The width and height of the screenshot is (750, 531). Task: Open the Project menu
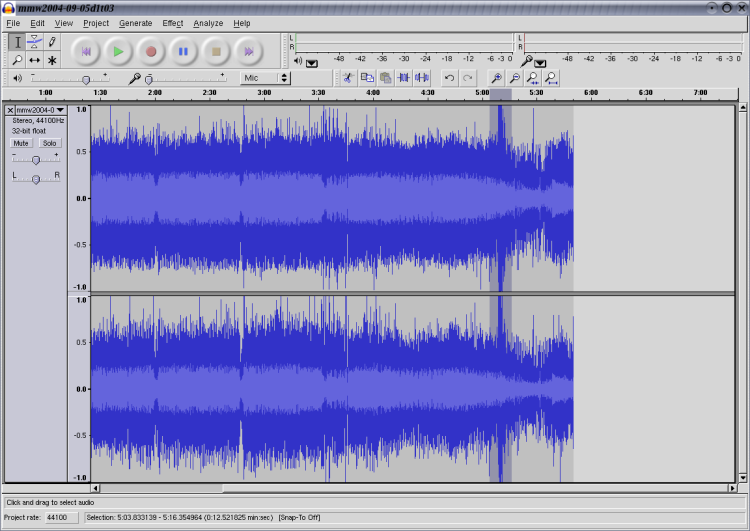[96, 23]
